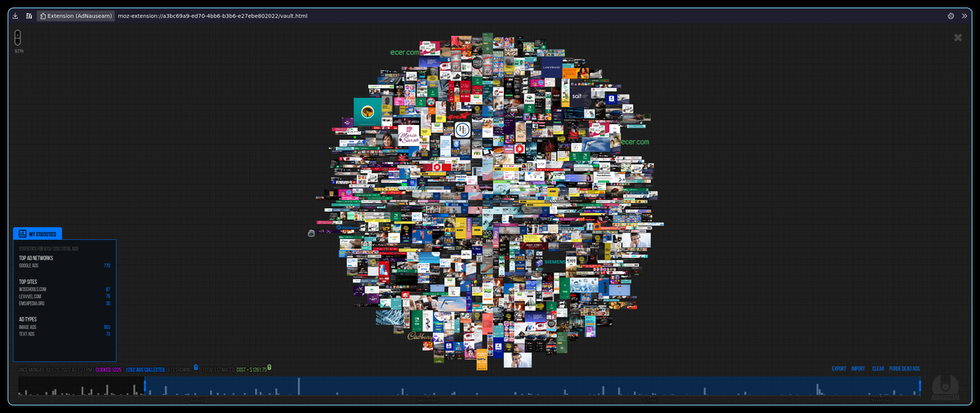Viewport: 980px width, 413px height.
Task: Click the 'Clicked 1225' counter text
Action: tap(108, 369)
